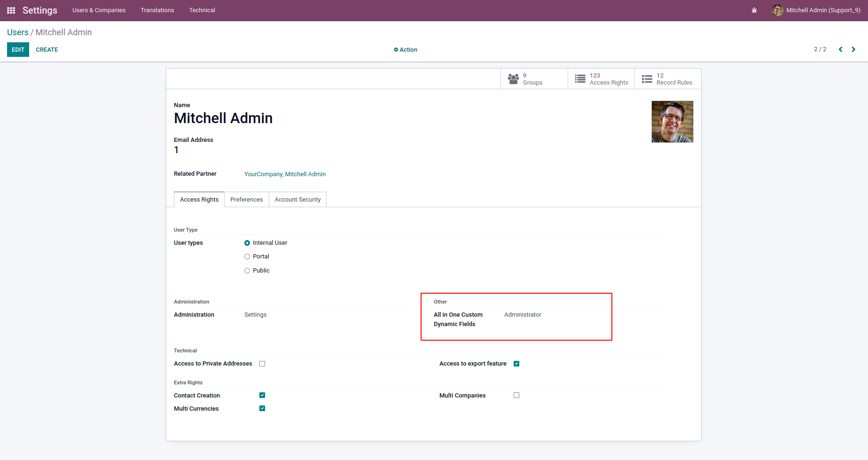
Task: Open the Action dropdown menu
Action: 406,50
